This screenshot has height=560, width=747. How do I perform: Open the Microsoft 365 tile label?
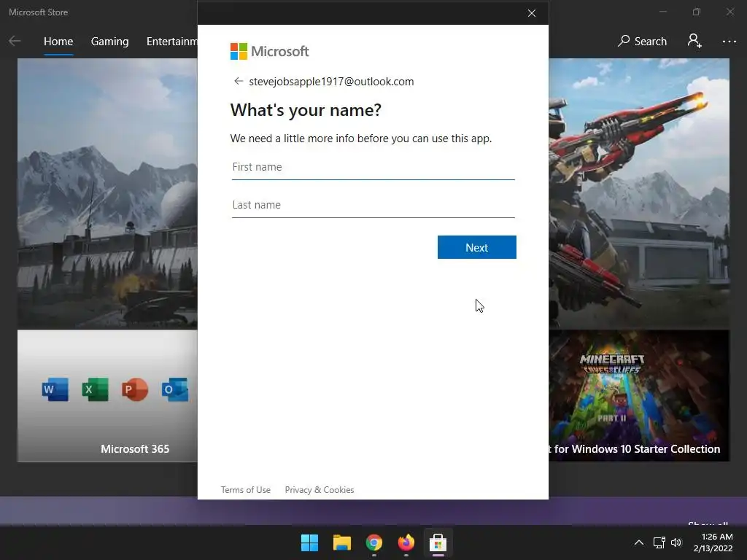[x=135, y=449]
